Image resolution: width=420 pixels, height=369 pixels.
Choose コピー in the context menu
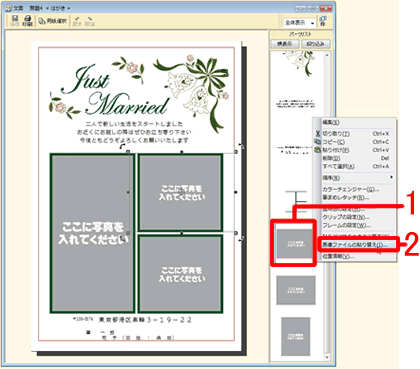click(x=352, y=142)
